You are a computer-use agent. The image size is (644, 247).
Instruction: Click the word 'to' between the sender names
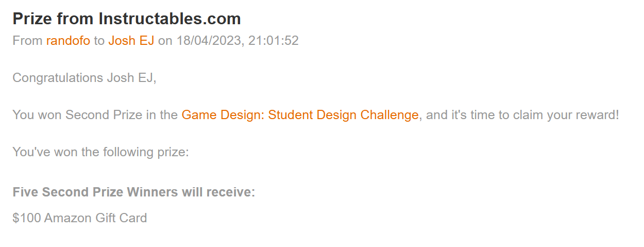99,41
